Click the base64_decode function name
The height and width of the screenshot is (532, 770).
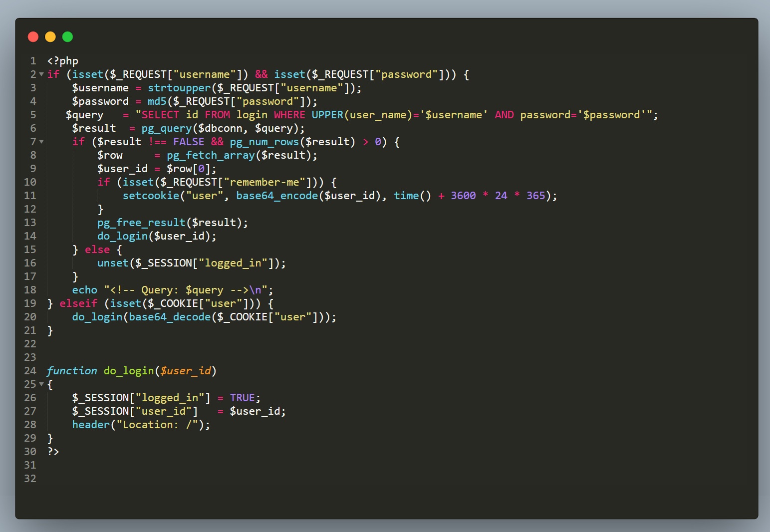coord(170,317)
